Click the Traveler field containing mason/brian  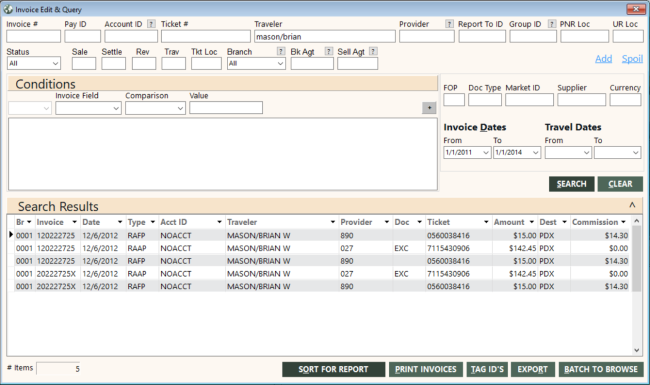click(x=325, y=36)
